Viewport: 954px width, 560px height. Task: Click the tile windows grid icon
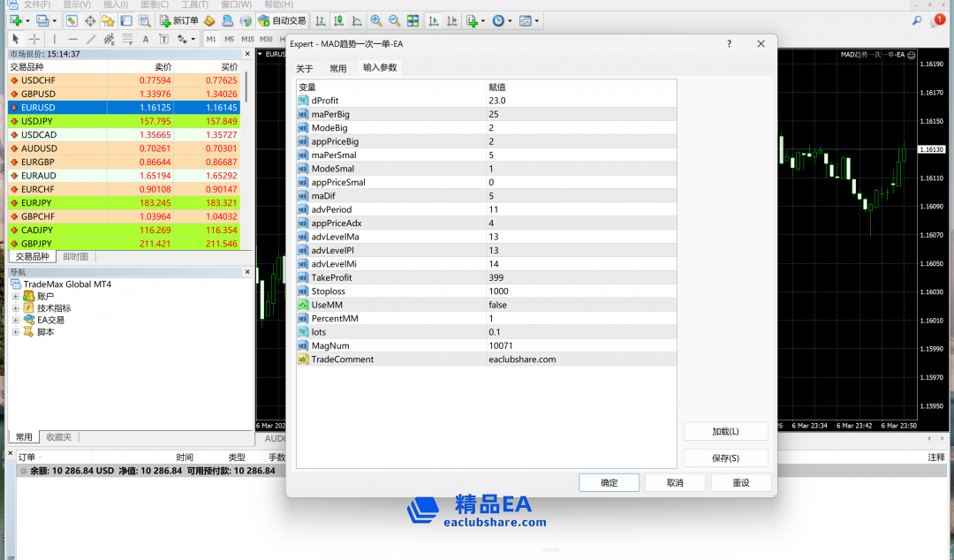pyautogui.click(x=413, y=20)
